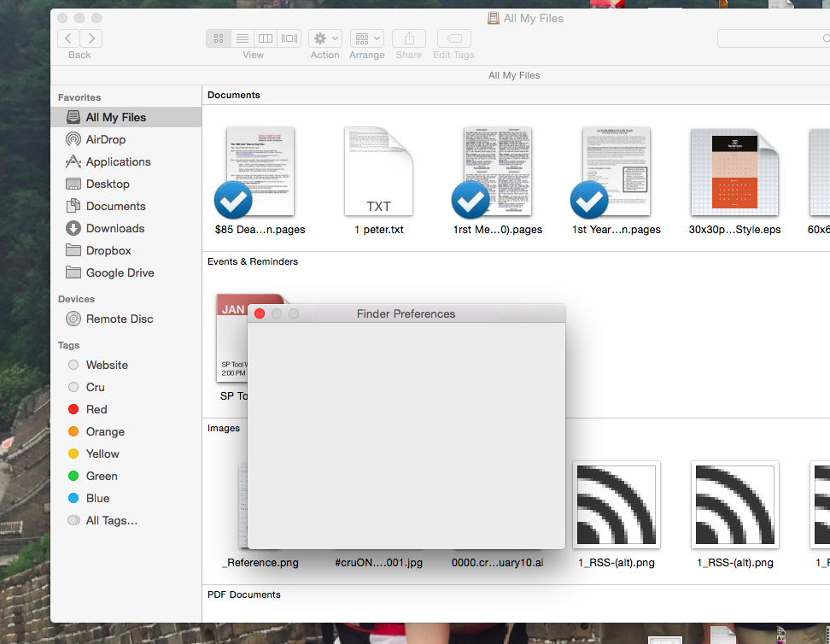This screenshot has width=830, height=644.
Task: Open Dropbox folder in sidebar
Action: pyautogui.click(x=126, y=250)
